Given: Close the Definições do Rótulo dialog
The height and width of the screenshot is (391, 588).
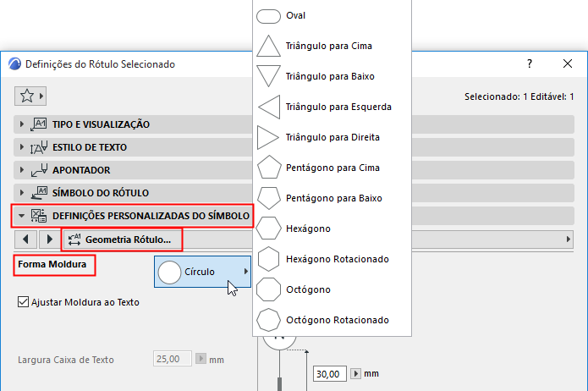Looking at the screenshot, I should point(568,63).
